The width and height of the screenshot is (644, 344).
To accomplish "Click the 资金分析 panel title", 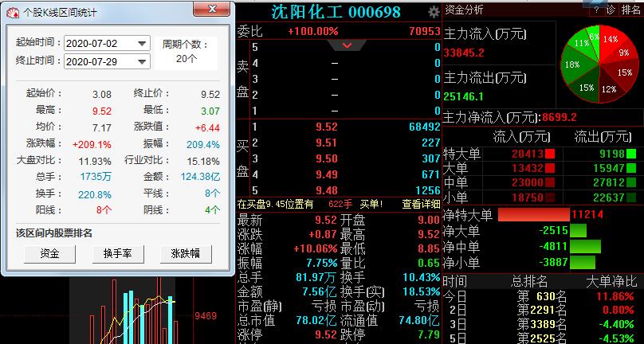I will pyautogui.click(x=464, y=10).
